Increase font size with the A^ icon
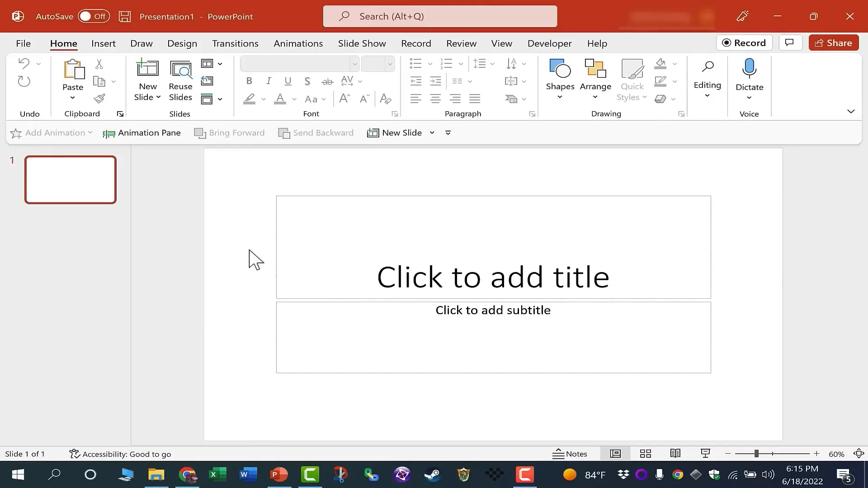This screenshot has width=868, height=488. (x=344, y=99)
